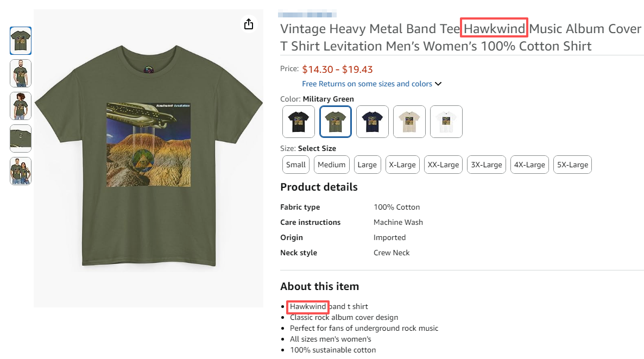The image size is (644, 359).
Task: Select the 3X-Large size option
Action: point(487,165)
